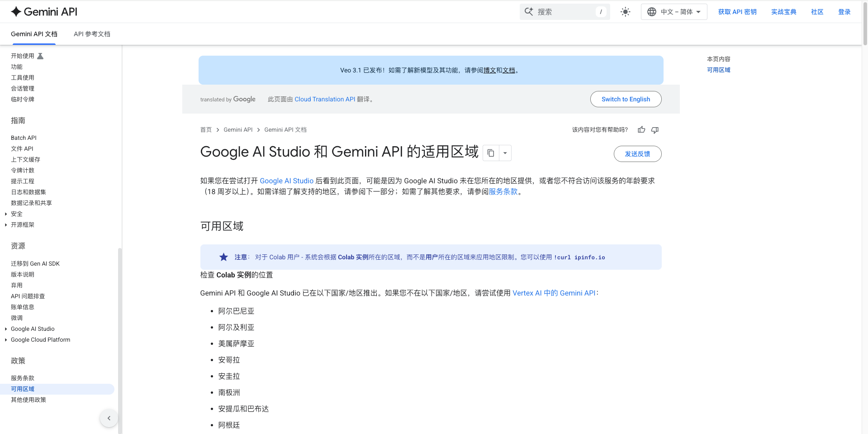Click the 发送反馈 button
The height and width of the screenshot is (434, 868).
pos(637,154)
